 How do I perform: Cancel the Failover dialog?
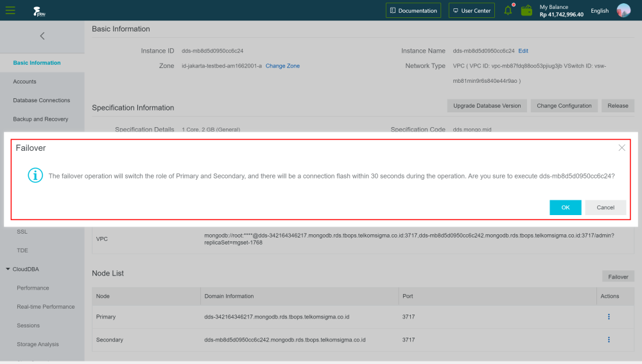click(605, 207)
